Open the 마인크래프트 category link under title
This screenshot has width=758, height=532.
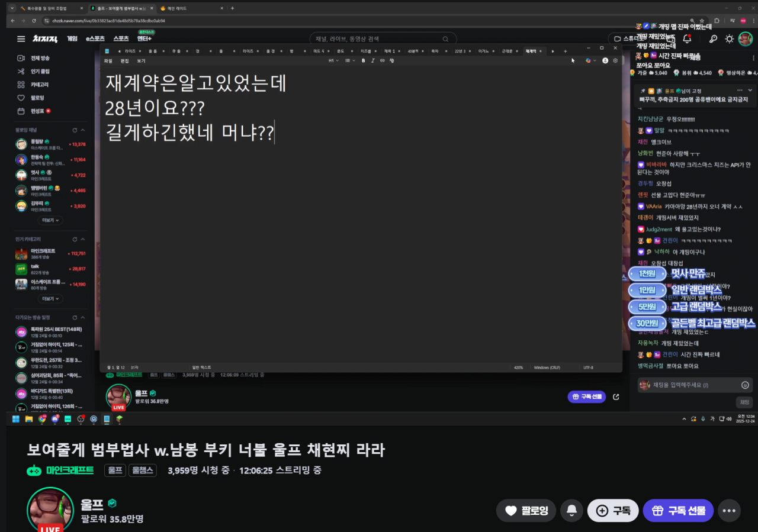point(61,470)
